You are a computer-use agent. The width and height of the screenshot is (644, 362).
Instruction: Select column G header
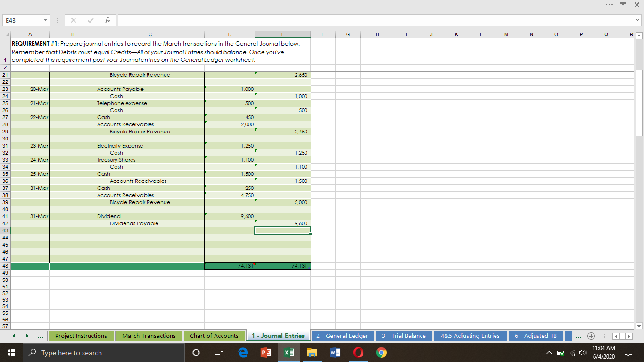point(347,34)
